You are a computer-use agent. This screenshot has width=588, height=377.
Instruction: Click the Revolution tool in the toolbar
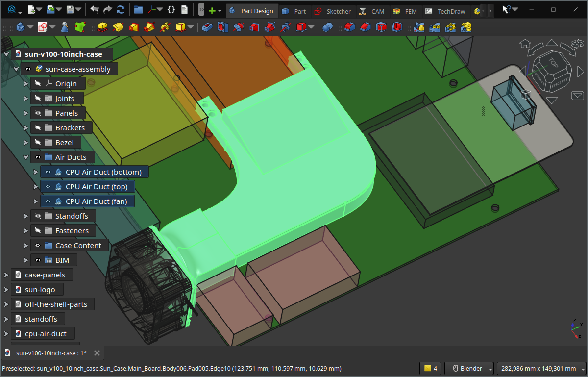[118, 27]
